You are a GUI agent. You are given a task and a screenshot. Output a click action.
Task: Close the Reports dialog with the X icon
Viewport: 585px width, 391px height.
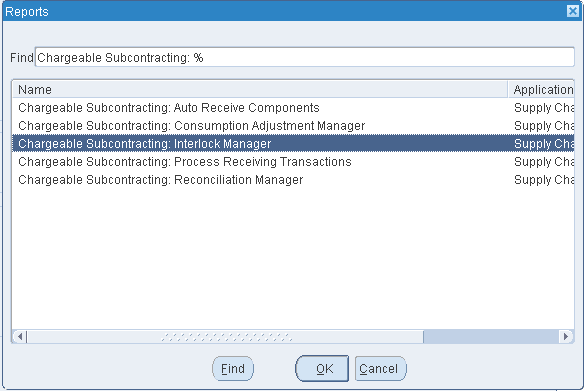(x=573, y=11)
